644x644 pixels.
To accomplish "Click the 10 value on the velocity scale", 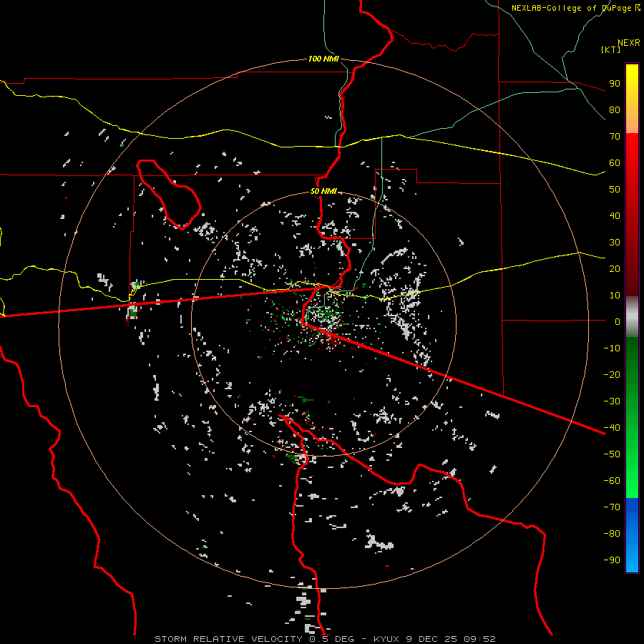I will coord(615,296).
